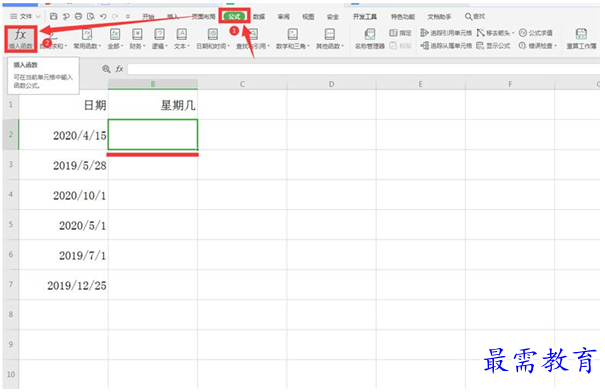Click the zoom magnifier beside formula bar
Image resolution: width=605 pixels, height=392 pixels.
tap(106, 69)
